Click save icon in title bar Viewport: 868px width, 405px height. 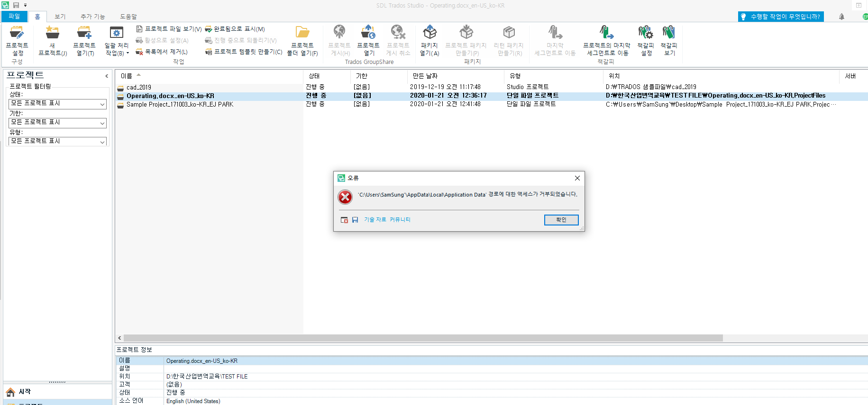(x=16, y=5)
